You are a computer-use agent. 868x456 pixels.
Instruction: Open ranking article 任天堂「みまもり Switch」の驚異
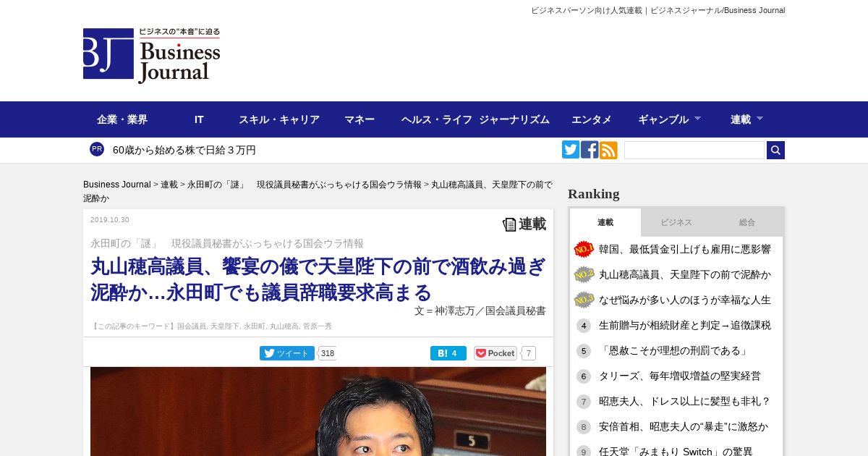(676, 452)
